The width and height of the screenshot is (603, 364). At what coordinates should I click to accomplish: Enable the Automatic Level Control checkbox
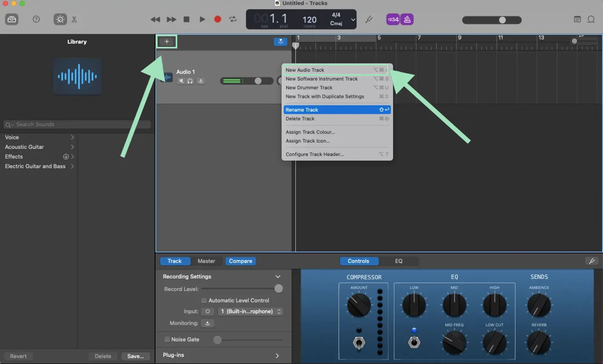[x=204, y=300]
